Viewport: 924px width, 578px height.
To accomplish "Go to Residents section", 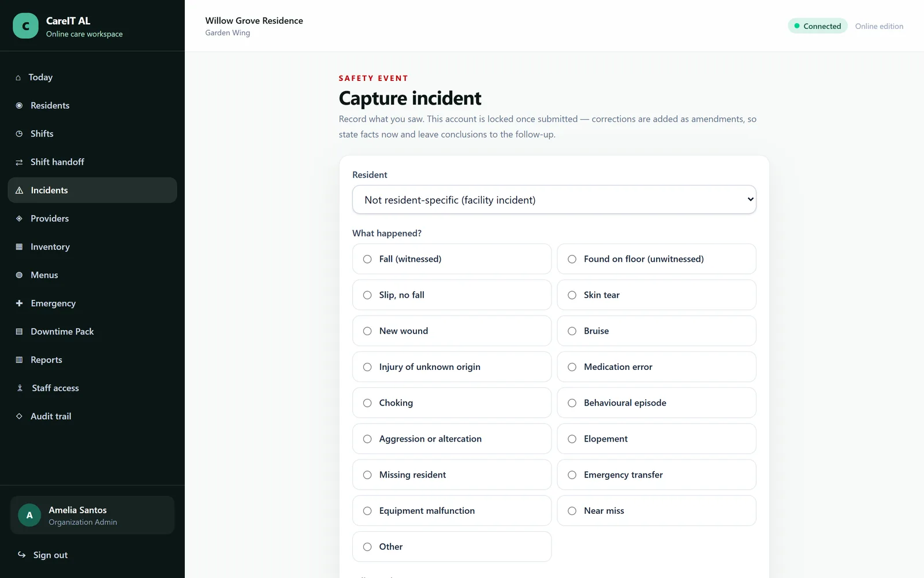I will tap(92, 105).
